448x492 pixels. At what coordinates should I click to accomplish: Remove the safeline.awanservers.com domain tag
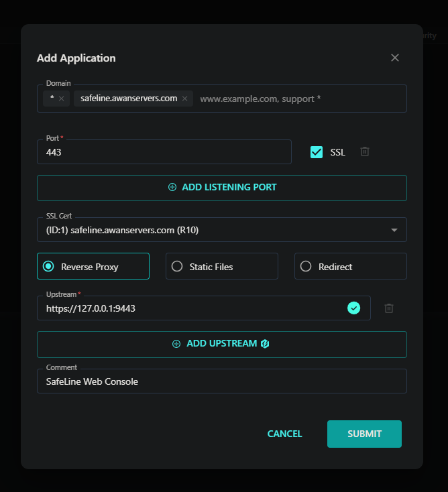pyautogui.click(x=185, y=99)
